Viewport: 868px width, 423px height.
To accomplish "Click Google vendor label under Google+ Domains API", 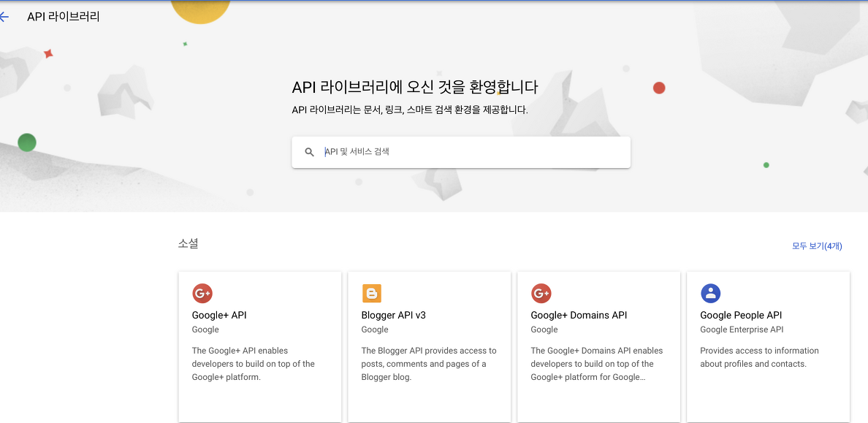I will pyautogui.click(x=544, y=329).
